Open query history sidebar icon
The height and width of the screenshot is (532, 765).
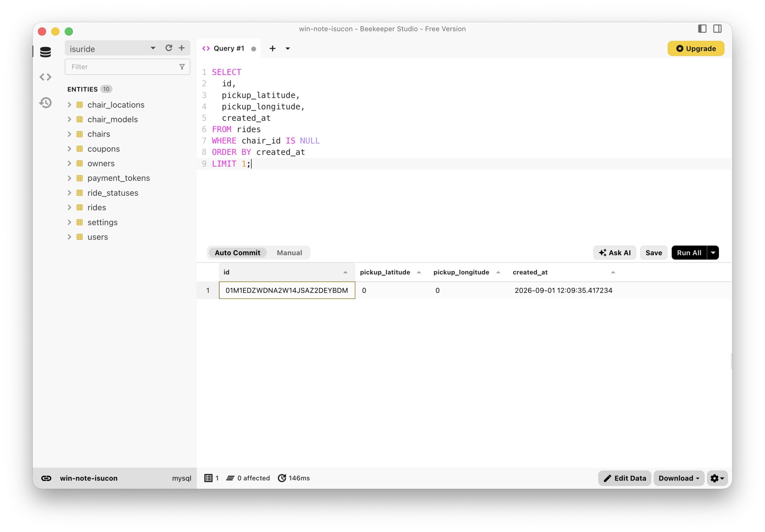coord(45,103)
